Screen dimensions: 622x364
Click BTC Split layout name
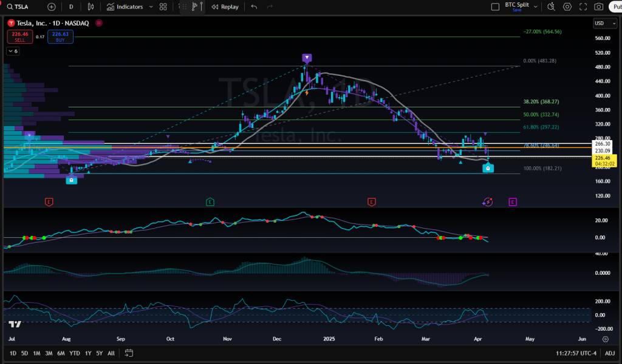click(516, 5)
